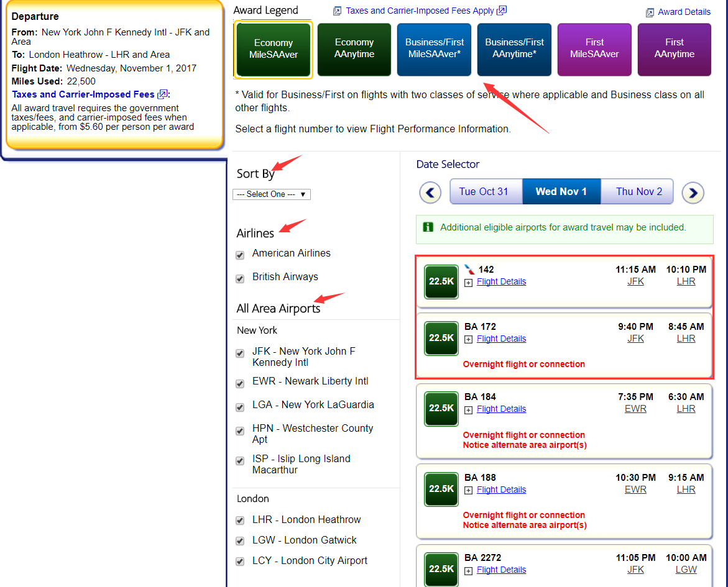Open Flight Details link for BA 2272

502,570
